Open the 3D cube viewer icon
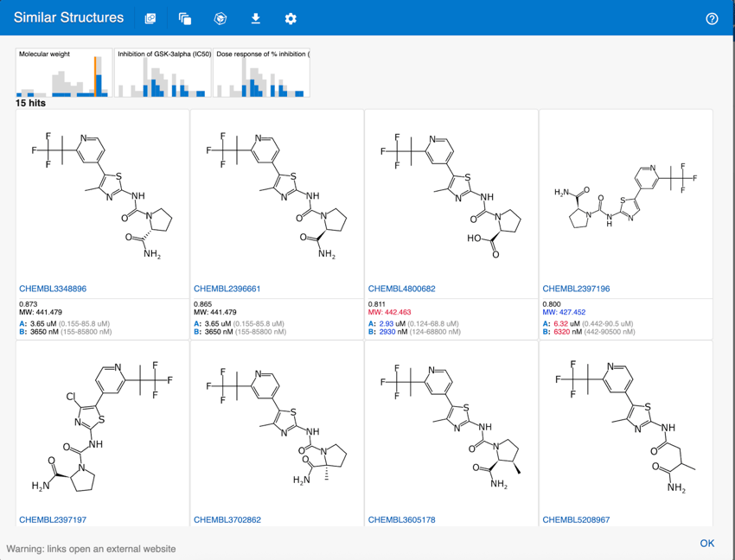This screenshot has height=560, width=735. point(220,18)
